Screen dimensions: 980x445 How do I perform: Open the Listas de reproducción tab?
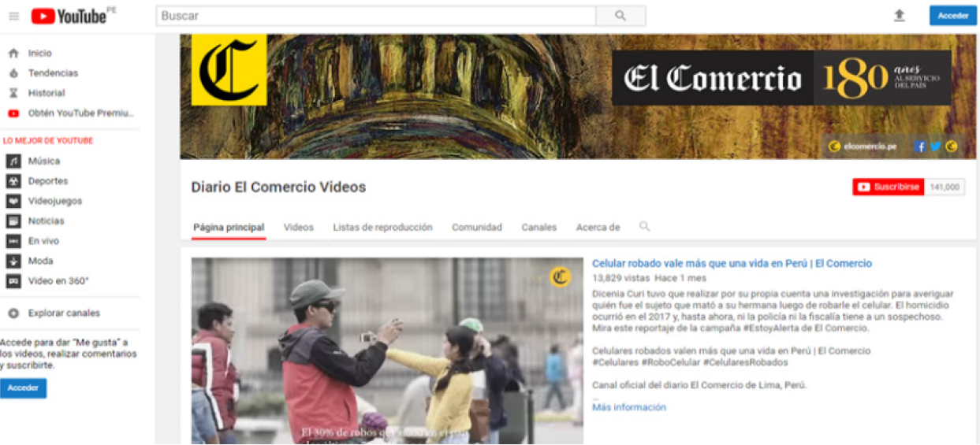[383, 228]
